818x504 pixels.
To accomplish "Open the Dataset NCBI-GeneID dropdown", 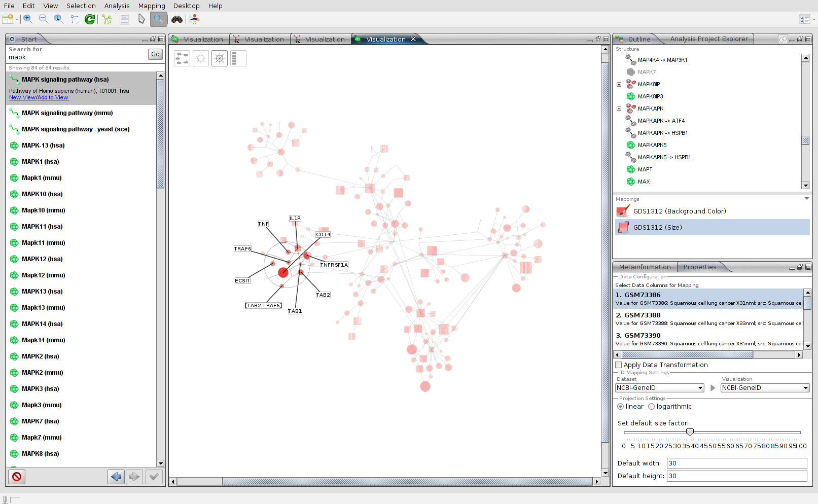I will pyautogui.click(x=660, y=388).
